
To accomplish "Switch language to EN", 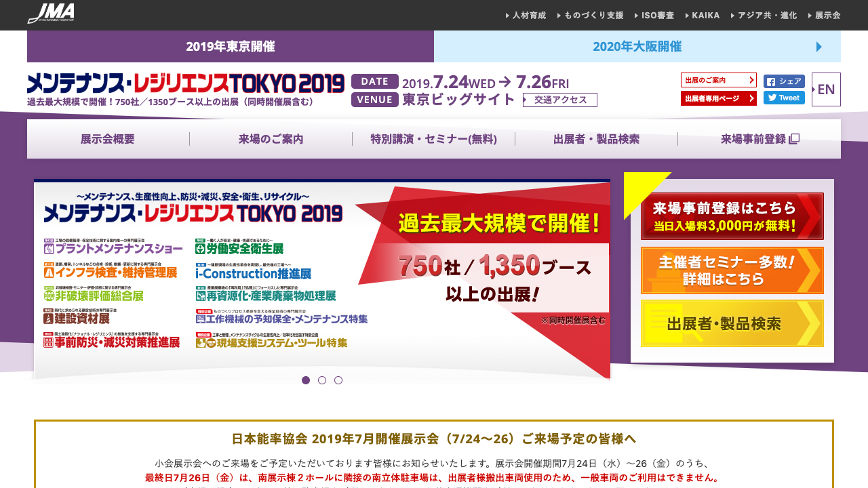I will pyautogui.click(x=826, y=89).
